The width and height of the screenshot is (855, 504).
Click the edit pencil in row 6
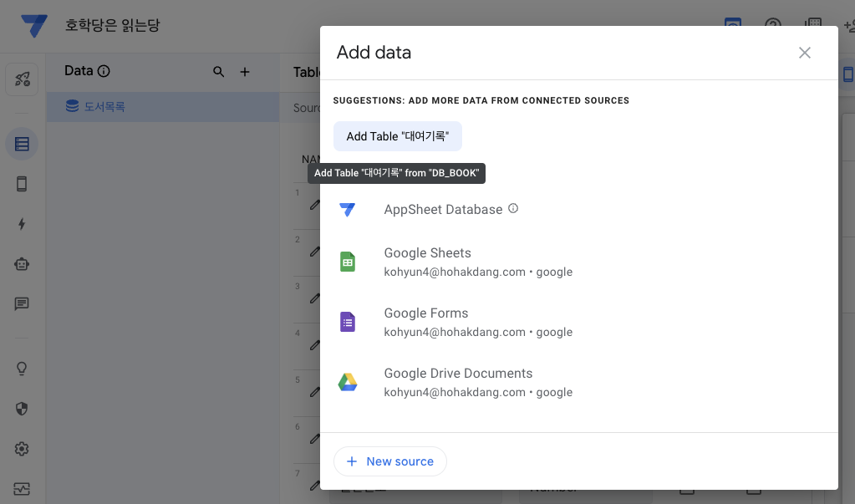(314, 439)
